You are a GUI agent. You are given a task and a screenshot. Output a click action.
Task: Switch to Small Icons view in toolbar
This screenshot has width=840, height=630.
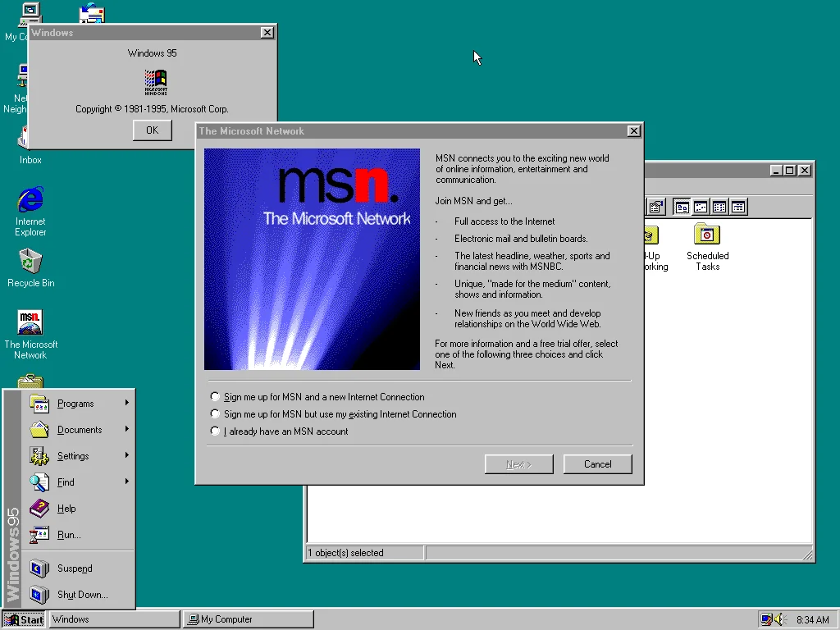coord(701,207)
